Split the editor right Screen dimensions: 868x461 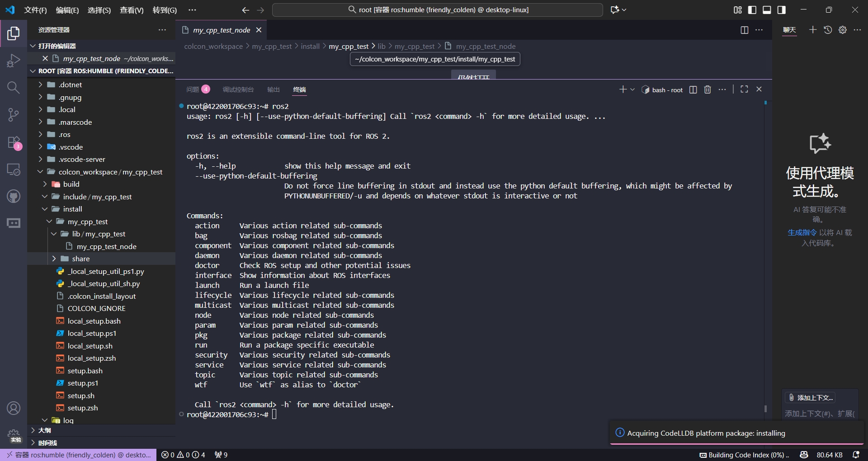745,30
